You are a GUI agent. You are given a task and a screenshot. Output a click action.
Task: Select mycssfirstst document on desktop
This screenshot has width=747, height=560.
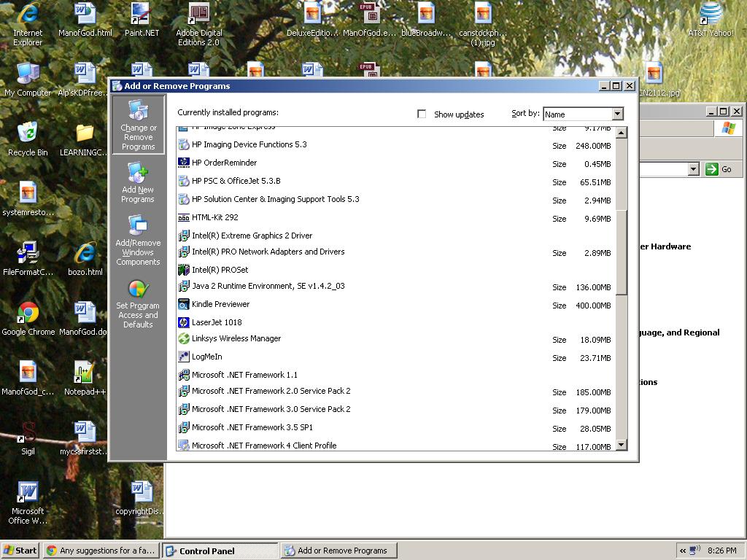coord(84,438)
